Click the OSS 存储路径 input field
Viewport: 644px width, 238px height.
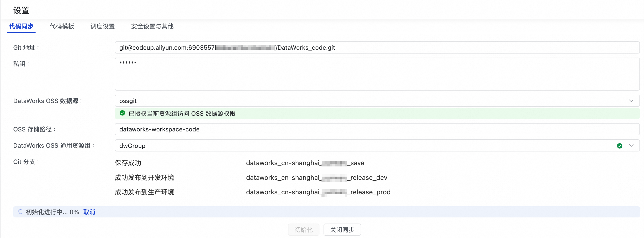(377, 129)
